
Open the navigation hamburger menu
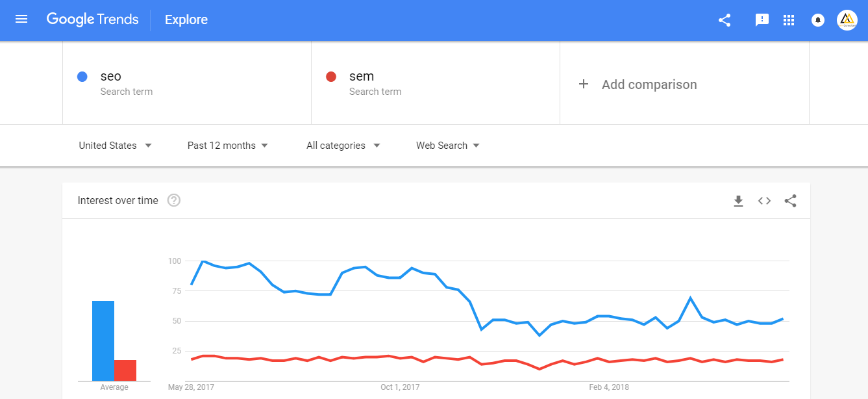click(x=21, y=19)
